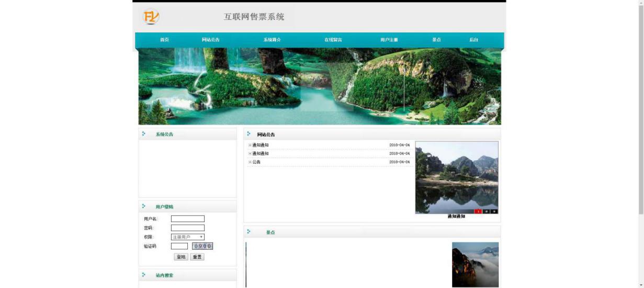This screenshot has height=288, width=644.
Task: Click the arrow icon beside 网站公告 panel title
Action: [x=249, y=134]
